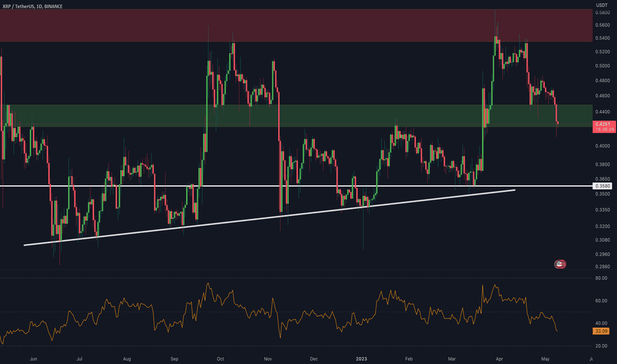Select the green support zone rectangle
This screenshot has width=617, height=364.
click(296, 115)
